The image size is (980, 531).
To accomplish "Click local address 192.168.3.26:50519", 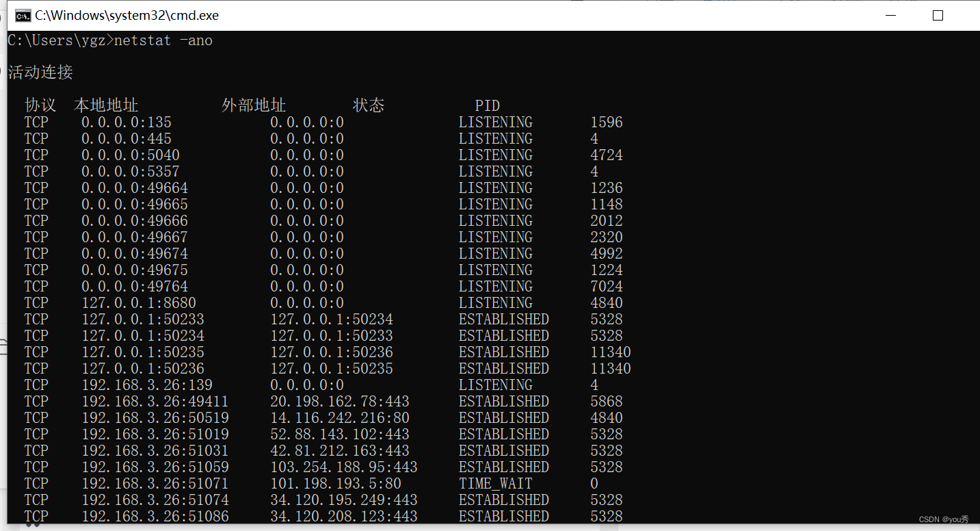I will click(155, 418).
